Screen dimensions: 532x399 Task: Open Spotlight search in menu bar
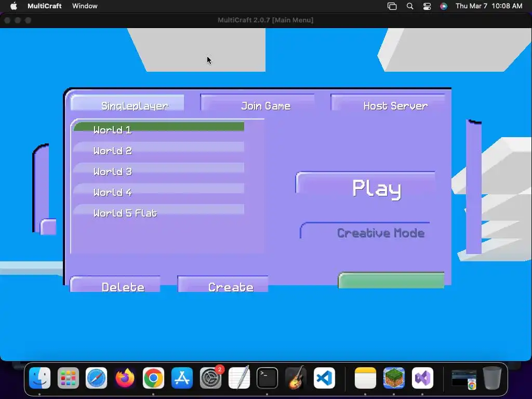pyautogui.click(x=410, y=6)
